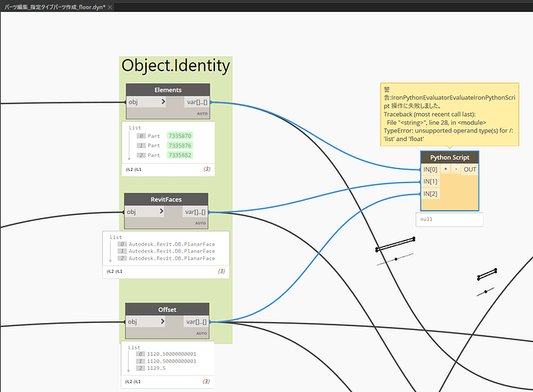Image resolution: width=533 pixels, height=392 pixels.
Task: Click the chevron on Elements obj port
Action: click(162, 102)
